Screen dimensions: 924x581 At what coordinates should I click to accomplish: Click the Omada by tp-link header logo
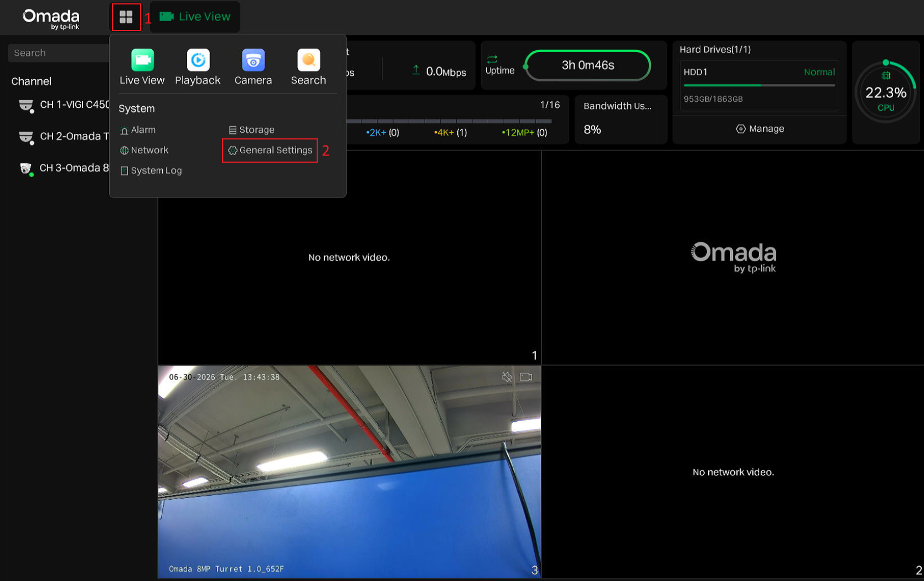(x=51, y=19)
